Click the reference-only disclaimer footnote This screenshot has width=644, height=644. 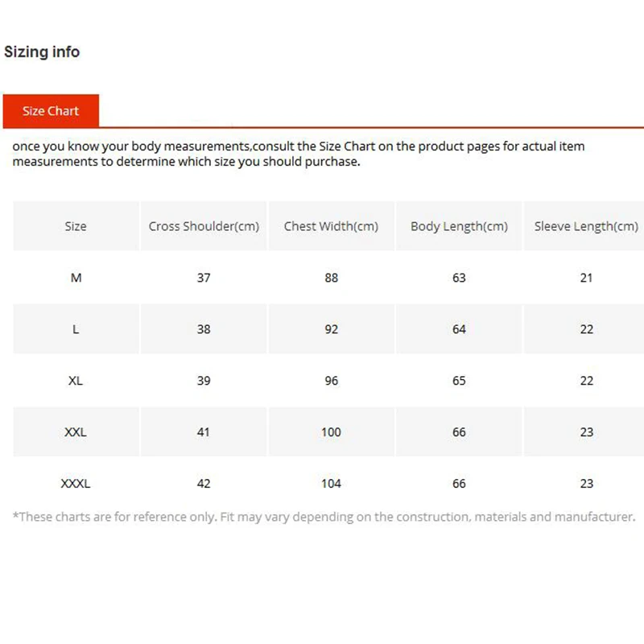coord(324,517)
